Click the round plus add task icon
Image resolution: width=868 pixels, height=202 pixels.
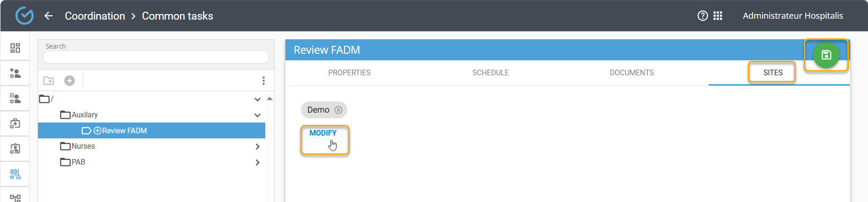(x=69, y=80)
